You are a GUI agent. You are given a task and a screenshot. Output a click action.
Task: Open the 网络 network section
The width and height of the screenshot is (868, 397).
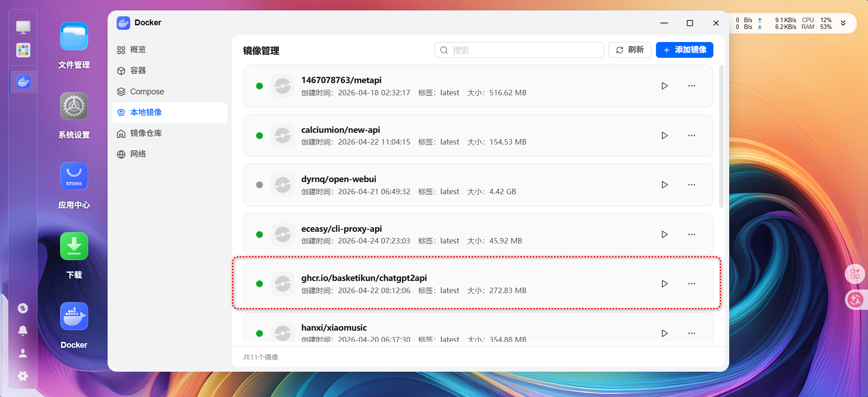click(x=170, y=154)
